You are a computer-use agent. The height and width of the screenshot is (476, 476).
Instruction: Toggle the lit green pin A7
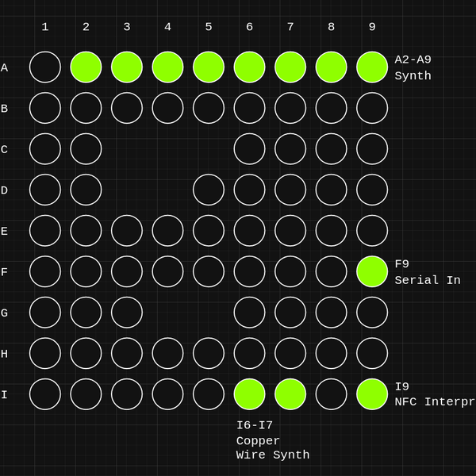[290, 67]
